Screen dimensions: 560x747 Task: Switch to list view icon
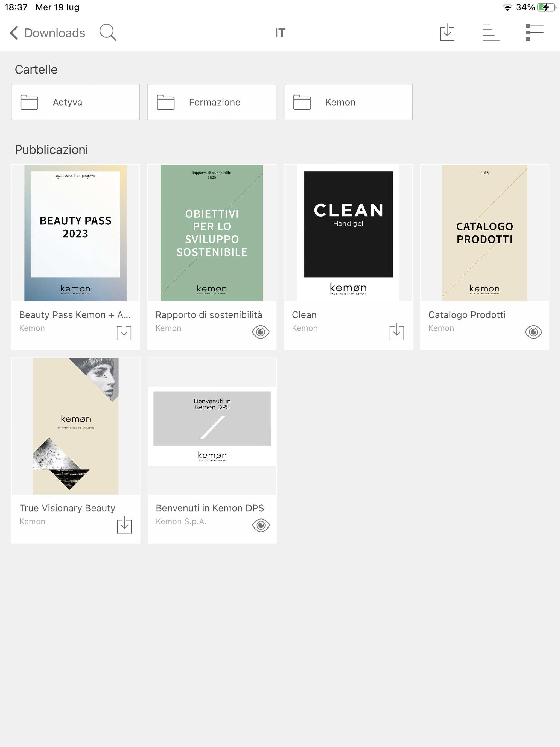point(535,33)
